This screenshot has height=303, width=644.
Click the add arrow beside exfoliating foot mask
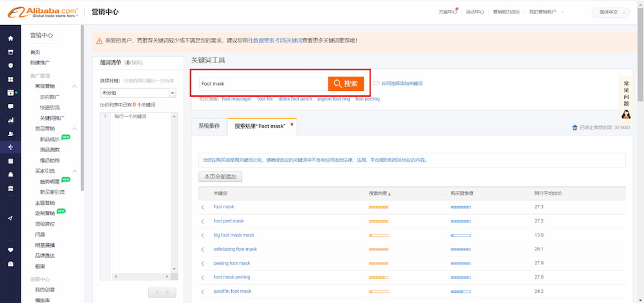tap(203, 249)
